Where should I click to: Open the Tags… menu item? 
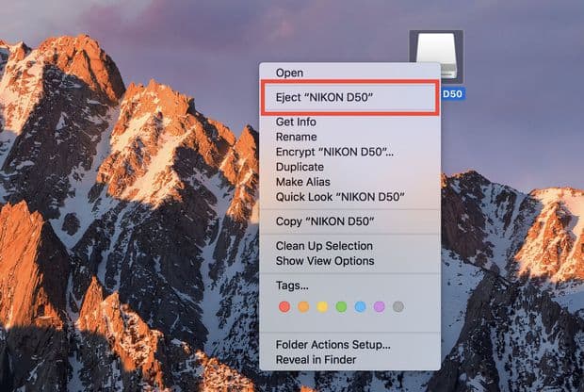tap(292, 286)
